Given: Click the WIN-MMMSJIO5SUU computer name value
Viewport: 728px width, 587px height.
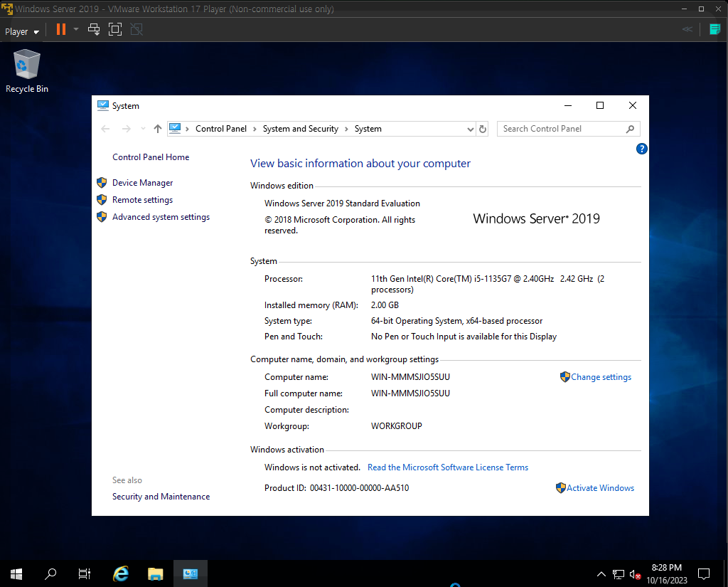Looking at the screenshot, I should tap(410, 377).
